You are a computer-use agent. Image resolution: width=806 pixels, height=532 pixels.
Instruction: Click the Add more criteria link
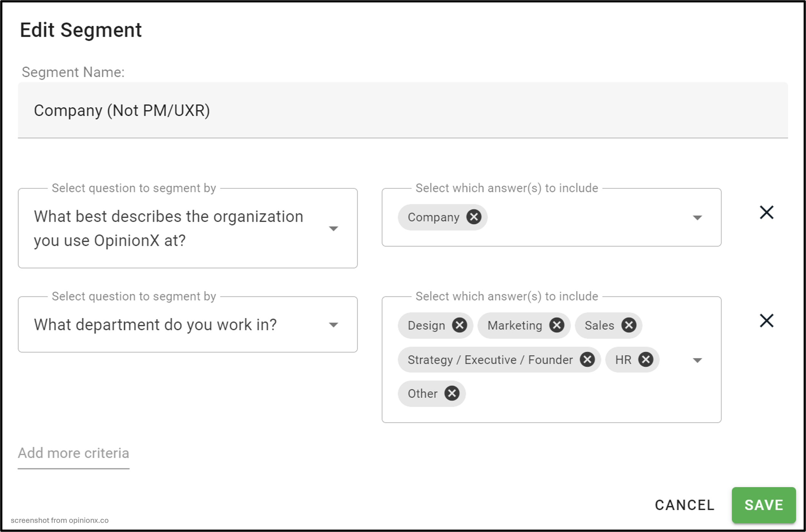point(74,453)
